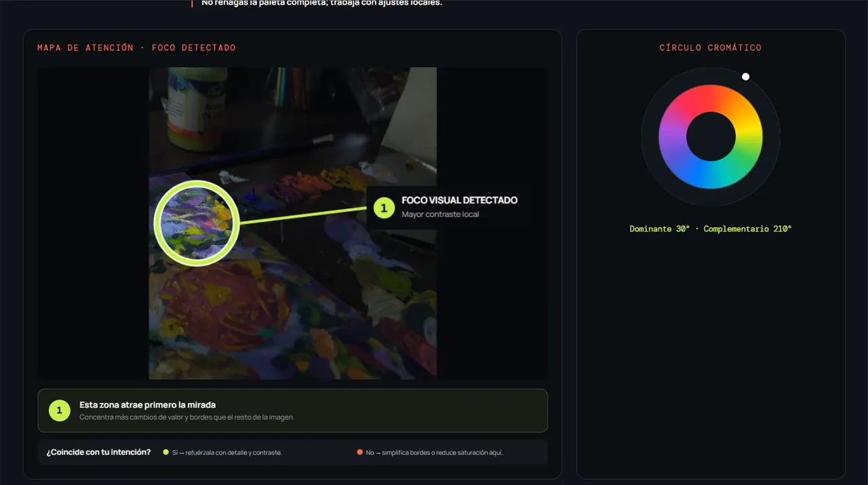
Task: Click the question '¿Coincide con tu intención?'
Action: pyautogui.click(x=98, y=452)
